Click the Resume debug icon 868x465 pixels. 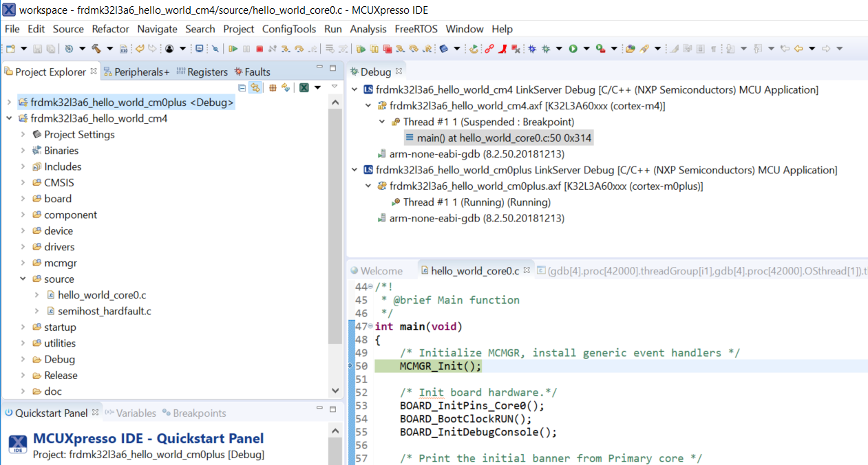coord(233,49)
